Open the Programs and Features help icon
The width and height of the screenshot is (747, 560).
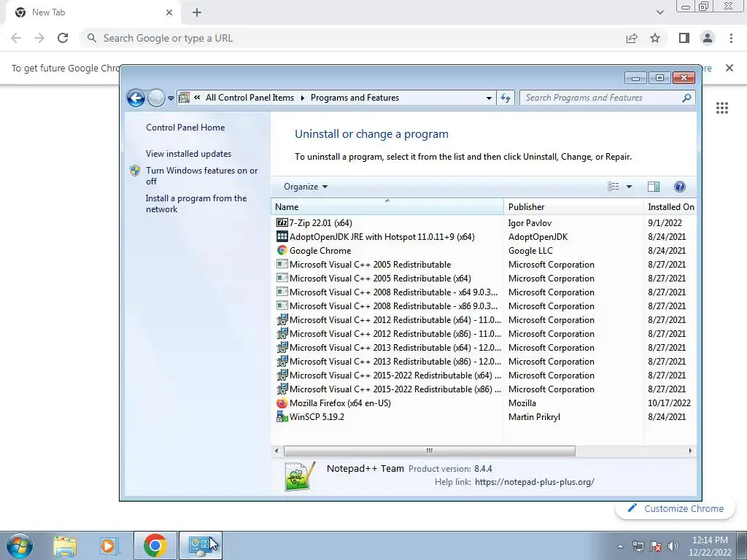click(x=680, y=187)
